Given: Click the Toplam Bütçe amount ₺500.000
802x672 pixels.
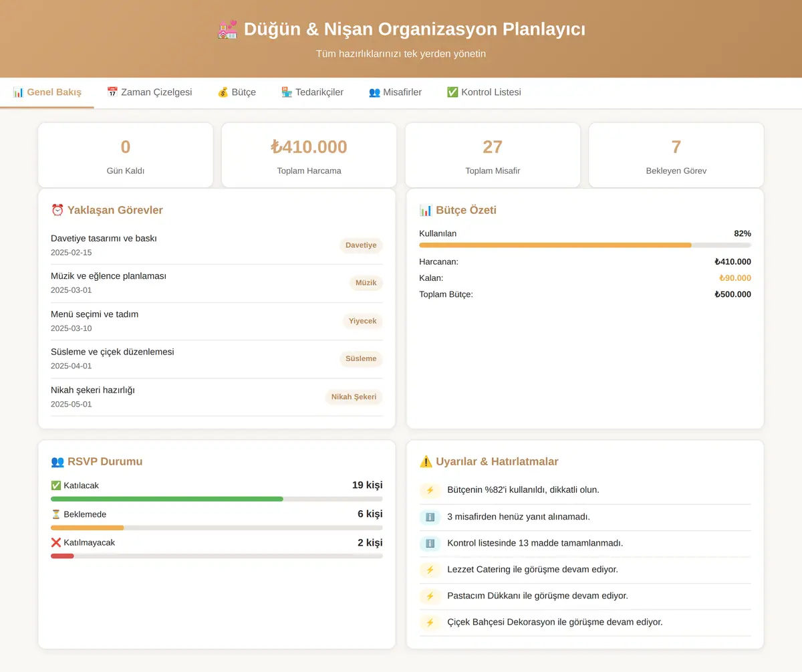Looking at the screenshot, I should [x=732, y=294].
